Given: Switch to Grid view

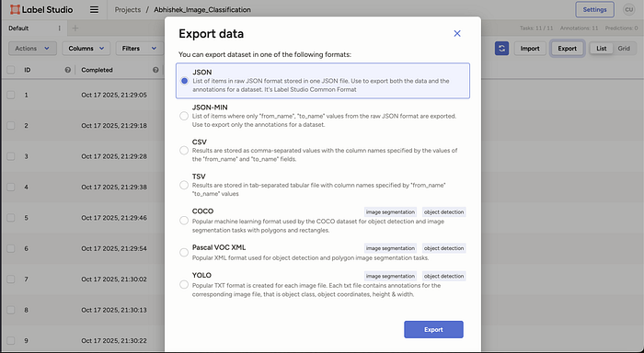Looking at the screenshot, I should [624, 49].
